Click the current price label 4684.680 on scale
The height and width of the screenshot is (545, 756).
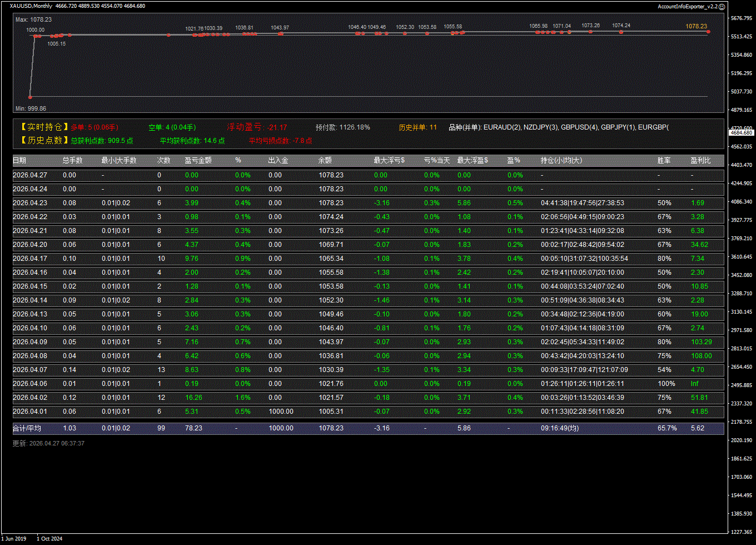[x=741, y=133]
